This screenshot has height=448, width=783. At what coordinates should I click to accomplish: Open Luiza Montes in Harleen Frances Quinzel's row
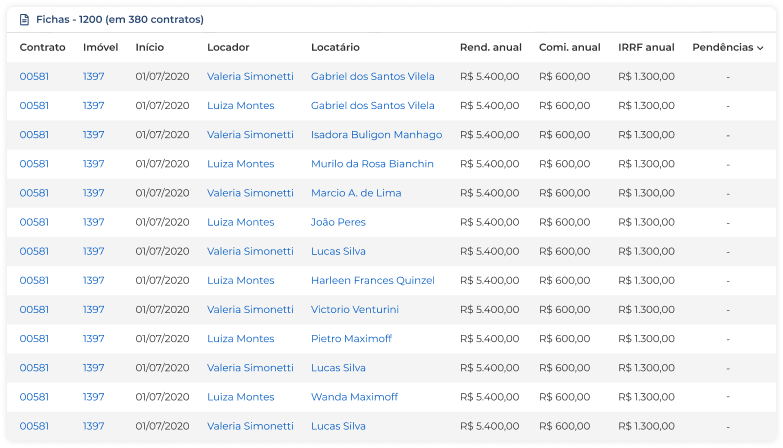pyautogui.click(x=241, y=280)
